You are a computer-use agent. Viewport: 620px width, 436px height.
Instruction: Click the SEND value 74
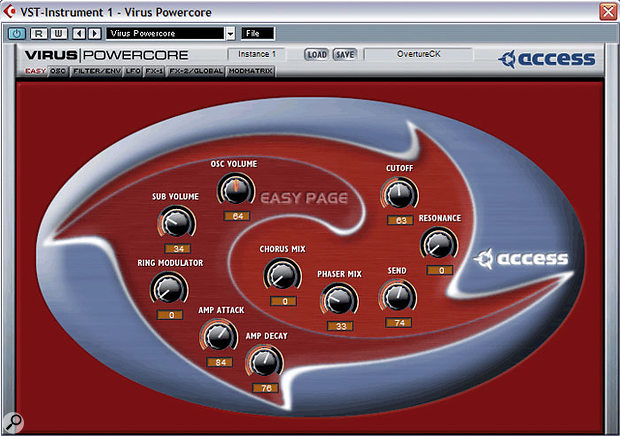coord(399,323)
